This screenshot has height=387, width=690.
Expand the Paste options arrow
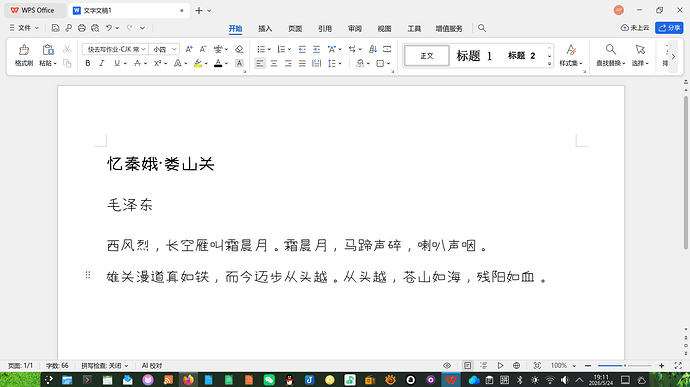coord(55,63)
